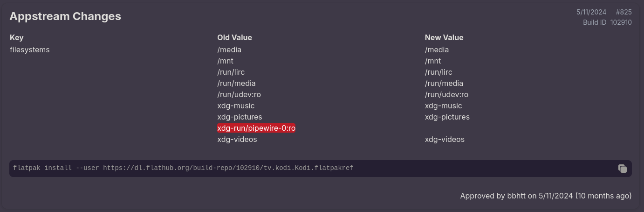Click /run/media in the Old Value column
This screenshot has height=212, width=644.
pos(236,83)
